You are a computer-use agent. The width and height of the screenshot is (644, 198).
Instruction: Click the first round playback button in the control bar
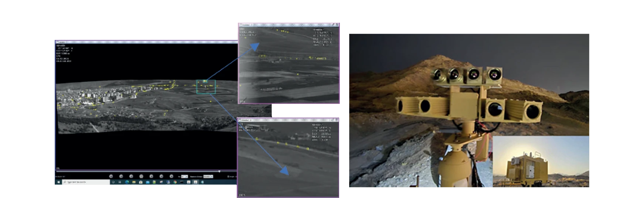pos(111,177)
